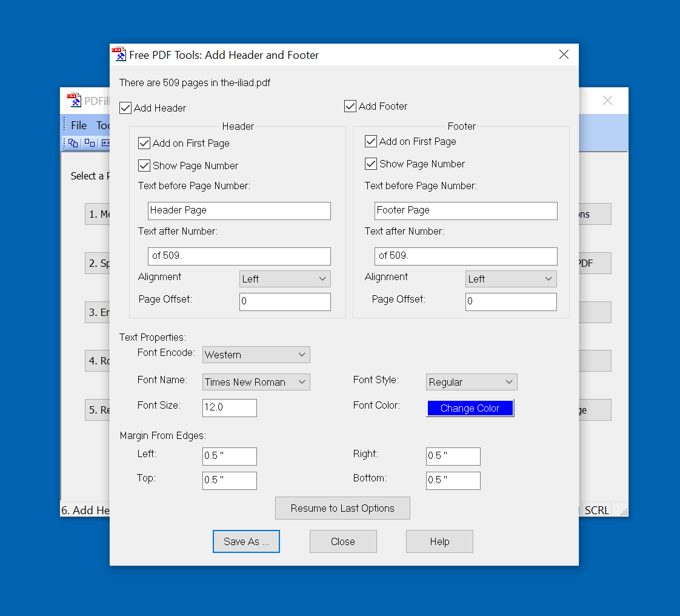Click the Help button
The height and width of the screenshot is (616, 680).
[439, 541]
